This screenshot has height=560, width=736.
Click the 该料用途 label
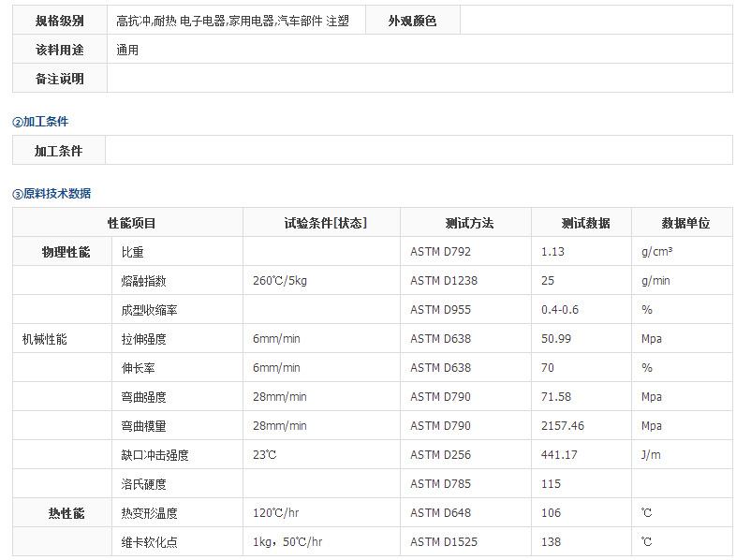(x=60, y=50)
